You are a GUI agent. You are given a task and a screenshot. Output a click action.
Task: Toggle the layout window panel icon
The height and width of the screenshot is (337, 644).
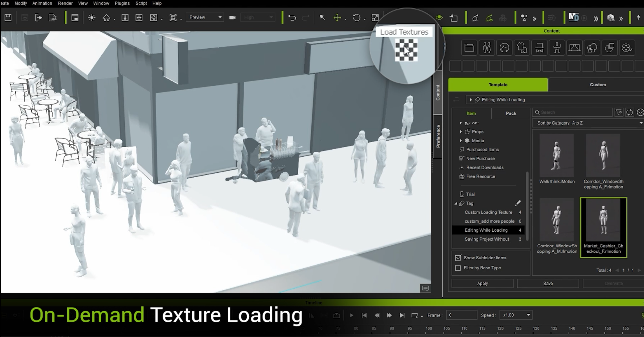coord(75,17)
